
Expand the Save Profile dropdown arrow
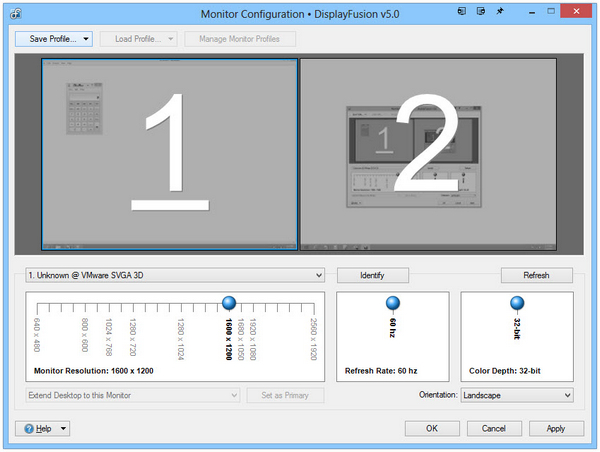[x=86, y=39]
